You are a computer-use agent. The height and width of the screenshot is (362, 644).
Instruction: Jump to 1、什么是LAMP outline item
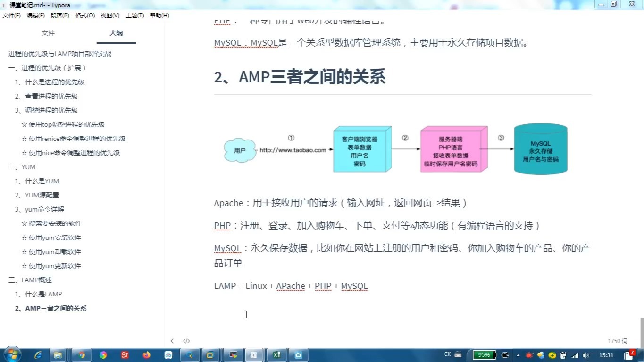click(x=38, y=294)
